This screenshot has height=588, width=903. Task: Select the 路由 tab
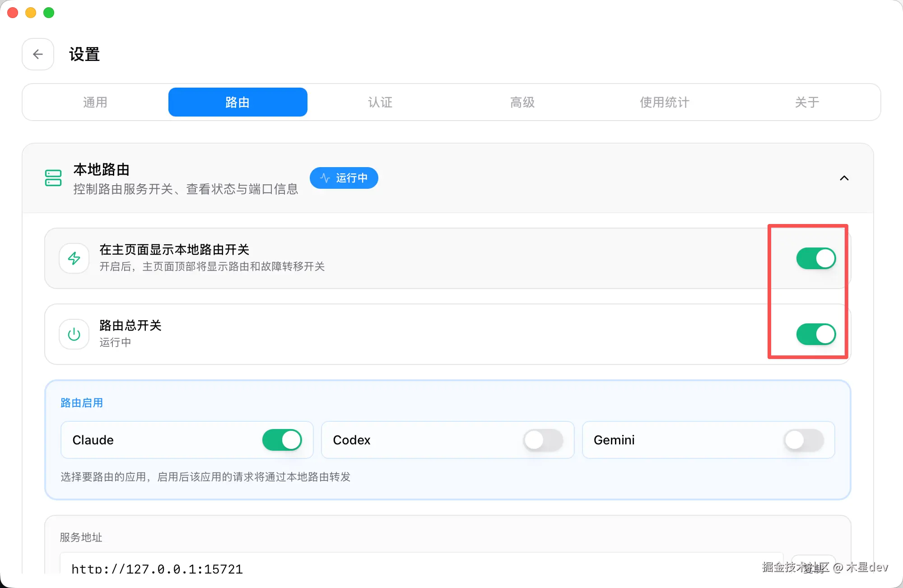[238, 102]
